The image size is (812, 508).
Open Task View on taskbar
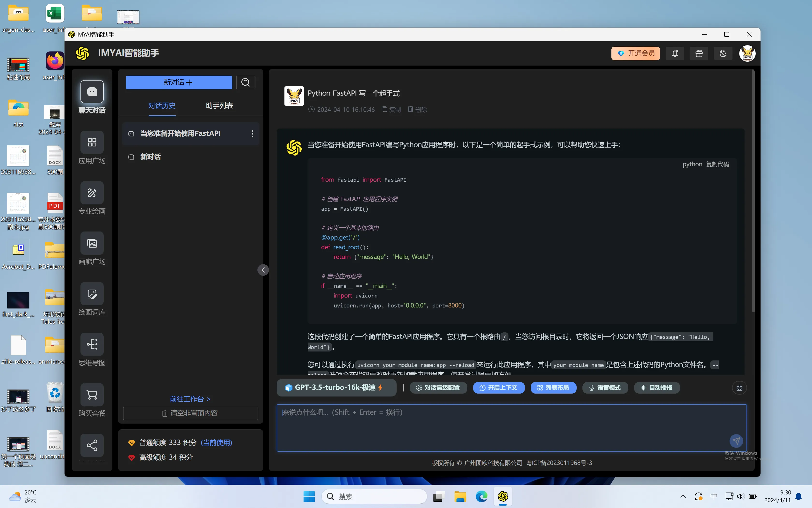pyautogui.click(x=438, y=497)
